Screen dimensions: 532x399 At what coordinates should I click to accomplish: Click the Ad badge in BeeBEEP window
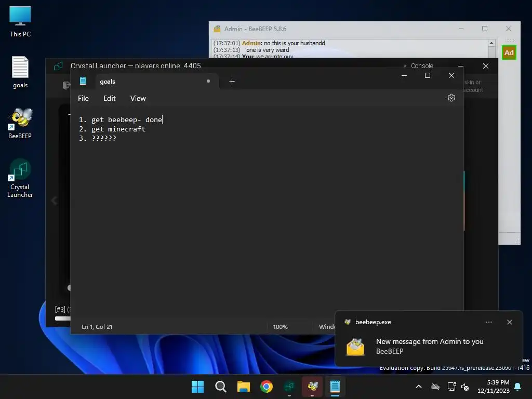coord(509,52)
